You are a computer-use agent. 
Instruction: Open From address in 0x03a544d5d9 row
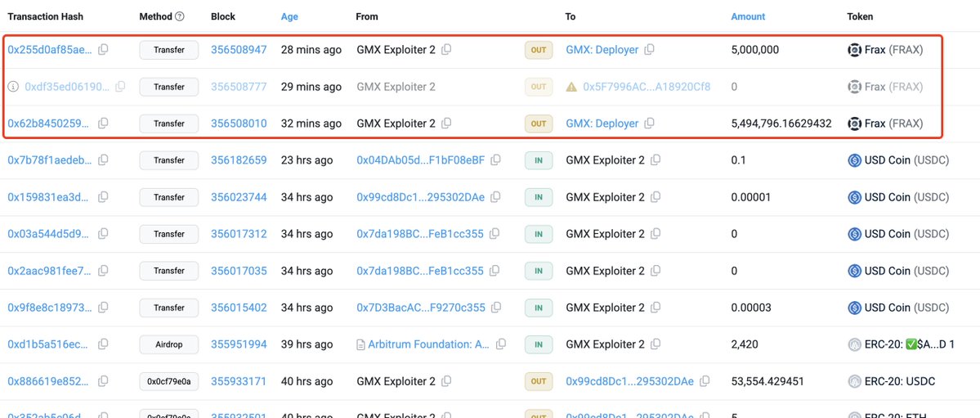pos(420,234)
